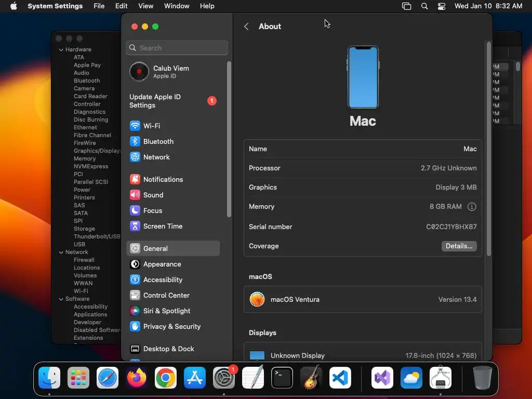Click the About pane vertical scrollbar
The height and width of the screenshot is (399, 532).
pos(488,149)
